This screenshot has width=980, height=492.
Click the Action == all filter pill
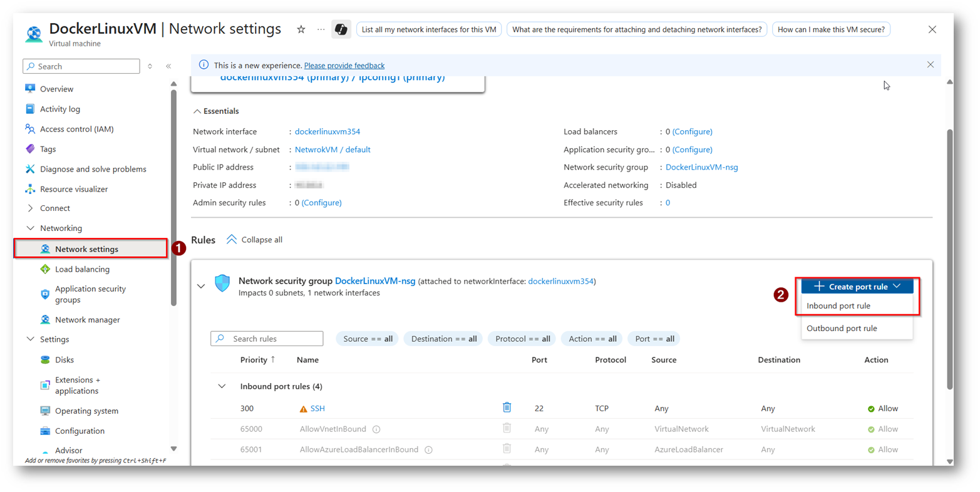pyautogui.click(x=592, y=339)
